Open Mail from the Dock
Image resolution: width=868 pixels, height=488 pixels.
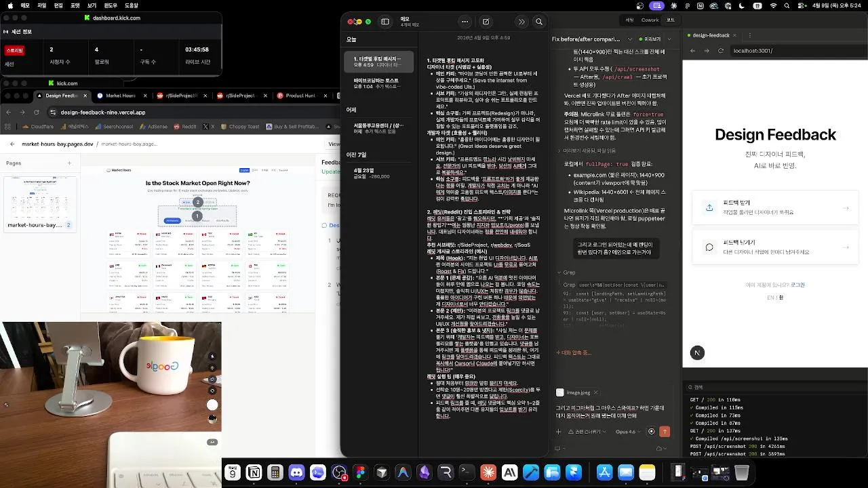click(625, 472)
